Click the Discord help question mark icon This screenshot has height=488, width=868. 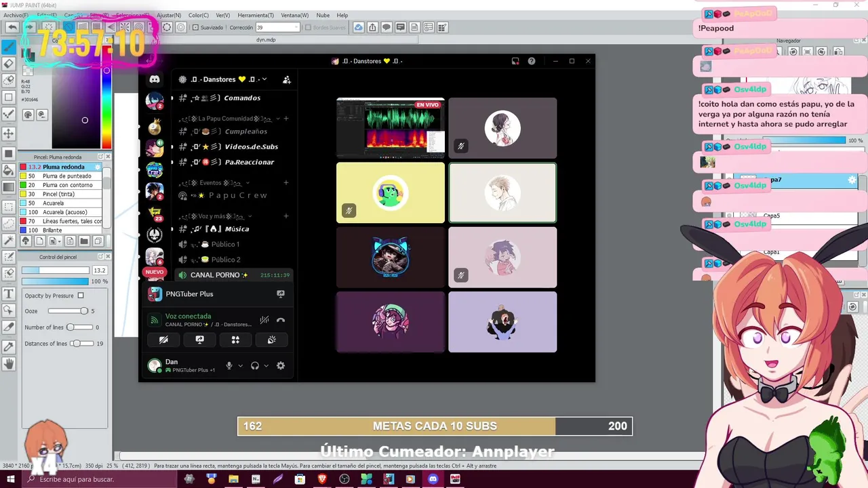click(532, 61)
